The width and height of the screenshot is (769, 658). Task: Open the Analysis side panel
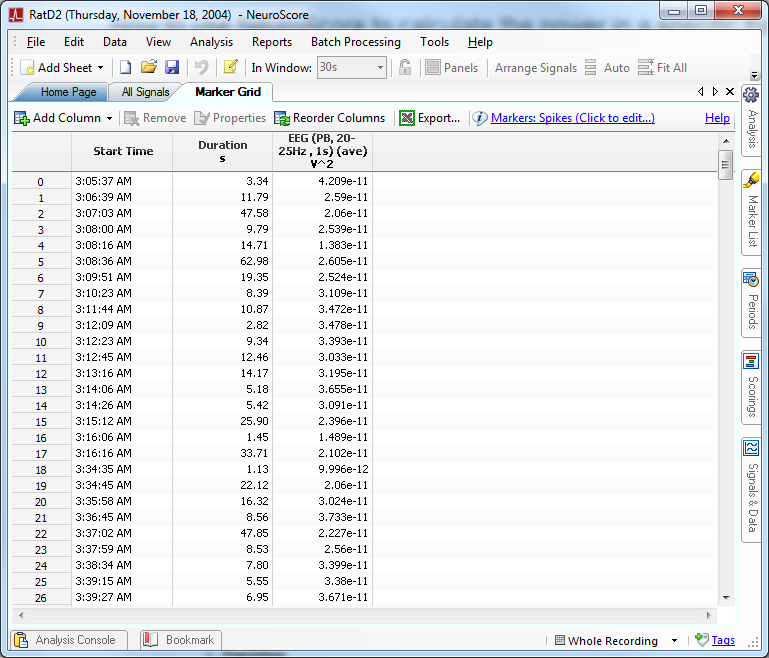click(751, 119)
